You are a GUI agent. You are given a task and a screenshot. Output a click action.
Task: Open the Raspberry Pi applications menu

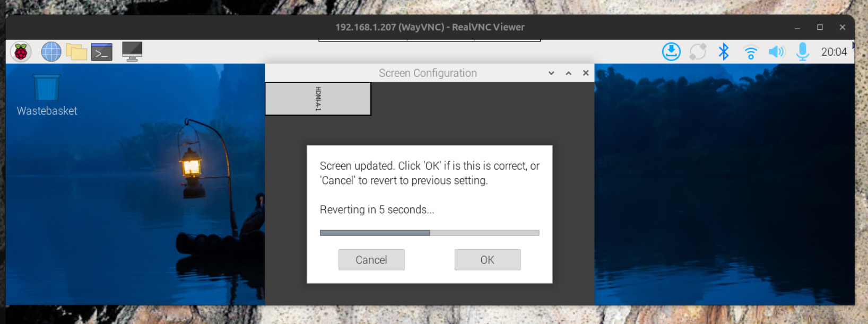[x=21, y=52]
